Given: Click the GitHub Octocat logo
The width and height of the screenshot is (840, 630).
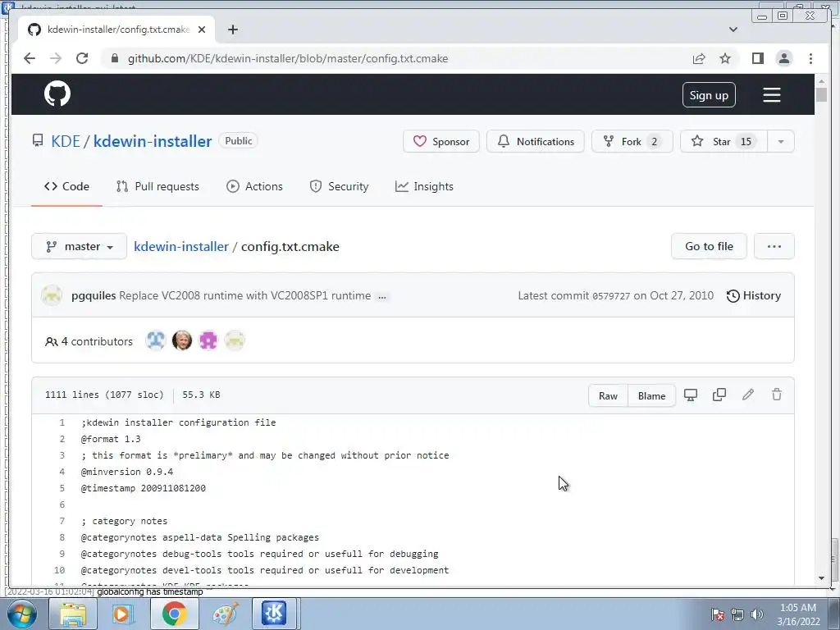Looking at the screenshot, I should pos(57,94).
